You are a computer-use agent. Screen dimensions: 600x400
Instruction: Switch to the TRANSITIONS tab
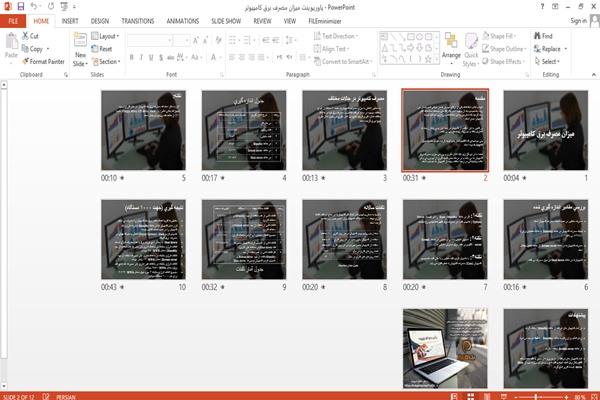[138, 21]
